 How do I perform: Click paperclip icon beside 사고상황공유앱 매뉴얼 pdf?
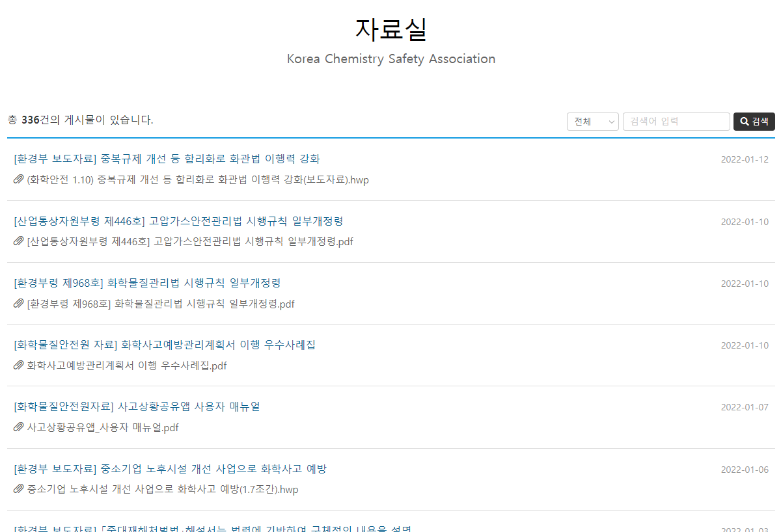click(x=19, y=427)
